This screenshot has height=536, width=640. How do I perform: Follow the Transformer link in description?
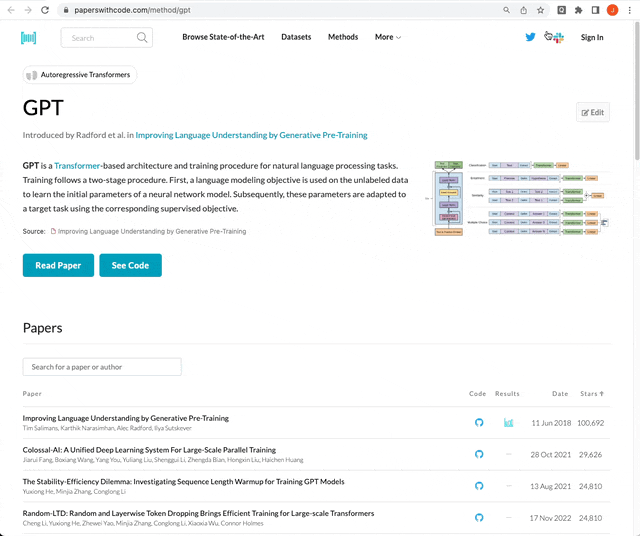pyautogui.click(x=77, y=166)
